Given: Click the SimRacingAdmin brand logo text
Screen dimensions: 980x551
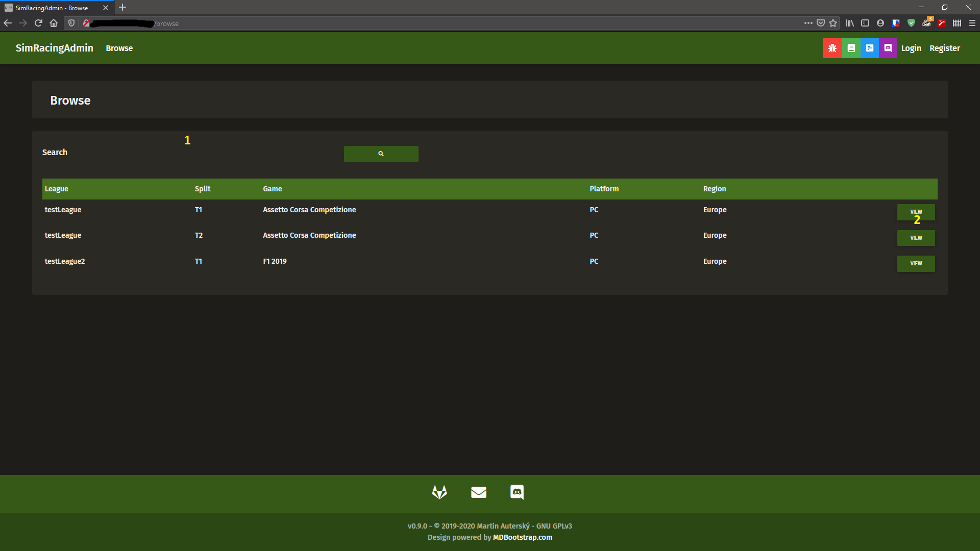Looking at the screenshot, I should [54, 48].
